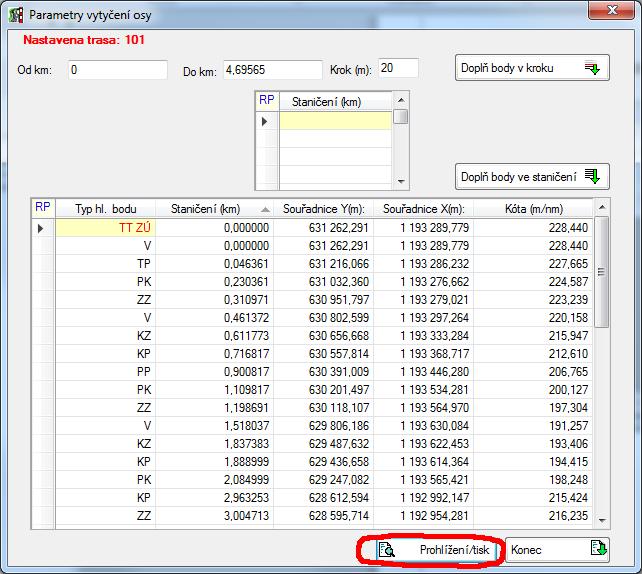Open Prohlížení/tisk print preview
Viewport: 642px width, 574px height.
coord(438,550)
